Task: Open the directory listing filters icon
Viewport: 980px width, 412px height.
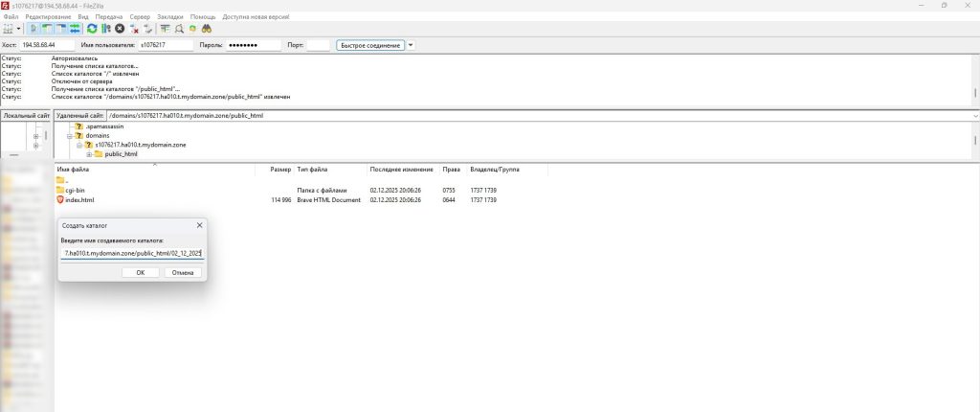Action: coord(166,30)
